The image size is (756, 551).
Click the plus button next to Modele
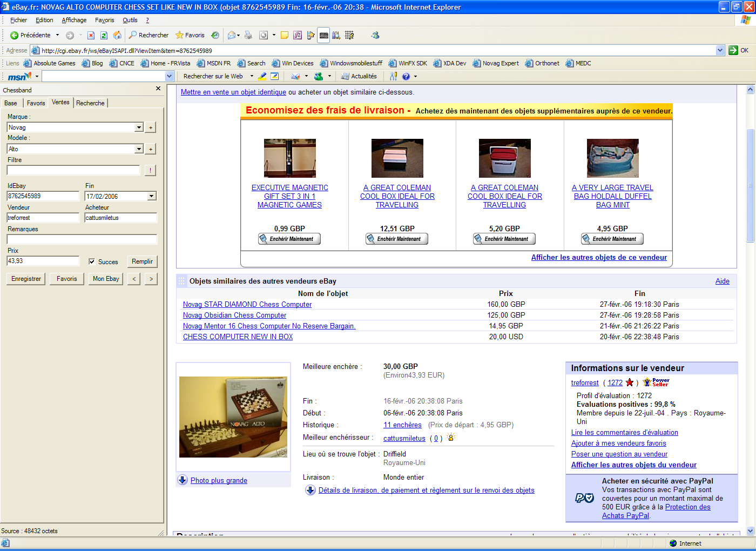coord(151,149)
